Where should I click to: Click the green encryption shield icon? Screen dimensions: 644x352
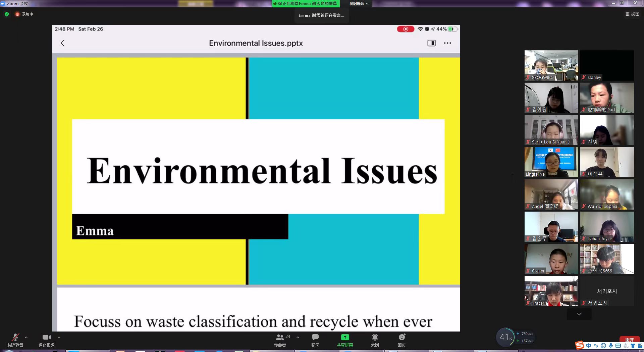[x=7, y=14]
